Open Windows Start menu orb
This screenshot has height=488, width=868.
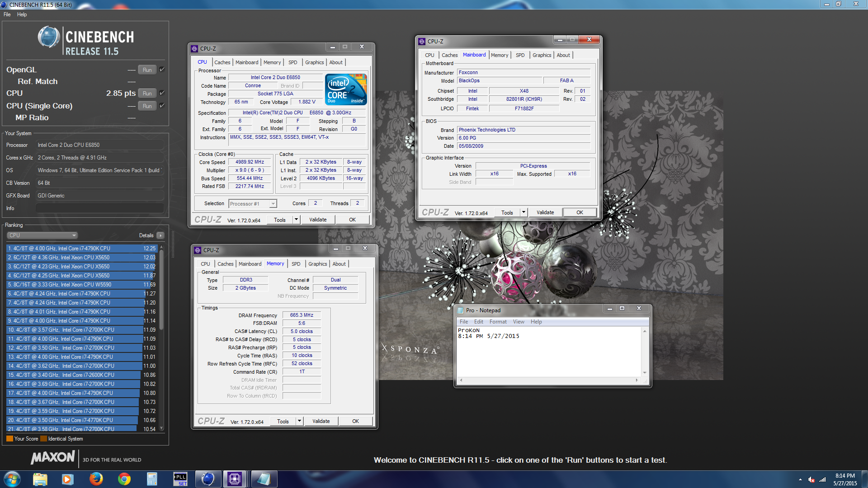pos(12,479)
